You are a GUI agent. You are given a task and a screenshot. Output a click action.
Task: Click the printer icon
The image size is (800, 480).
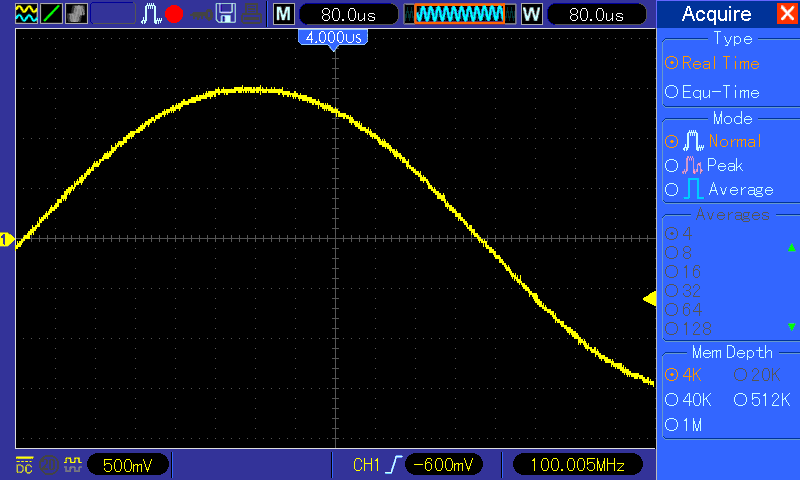click(x=252, y=14)
